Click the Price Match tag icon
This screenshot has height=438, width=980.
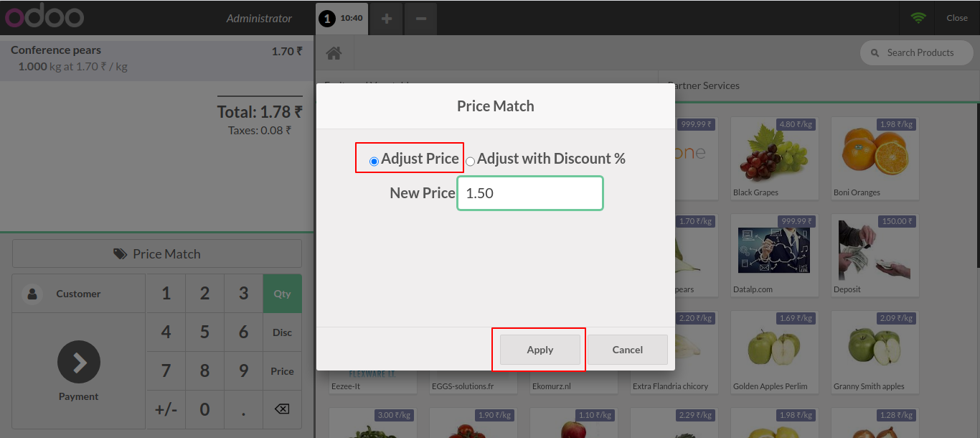[121, 254]
